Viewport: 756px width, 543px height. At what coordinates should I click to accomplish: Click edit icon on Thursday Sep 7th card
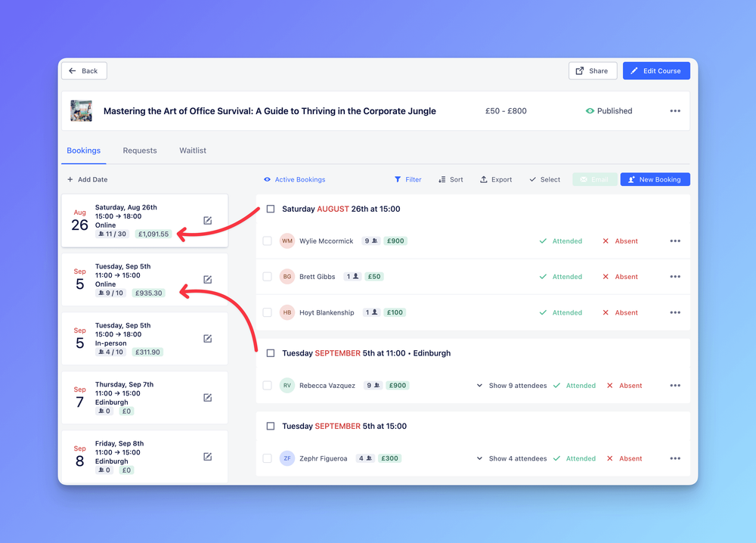[x=208, y=398]
